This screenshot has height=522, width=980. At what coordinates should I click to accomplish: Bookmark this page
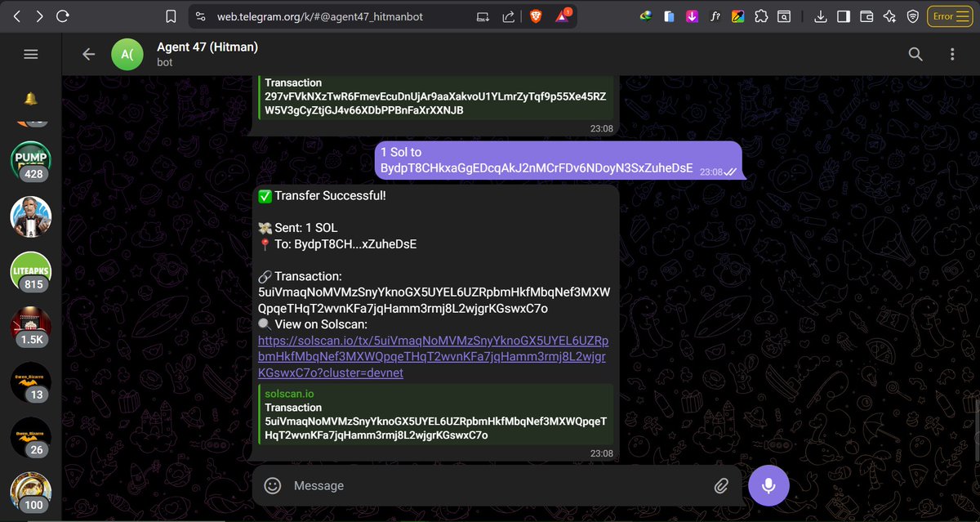point(171,16)
